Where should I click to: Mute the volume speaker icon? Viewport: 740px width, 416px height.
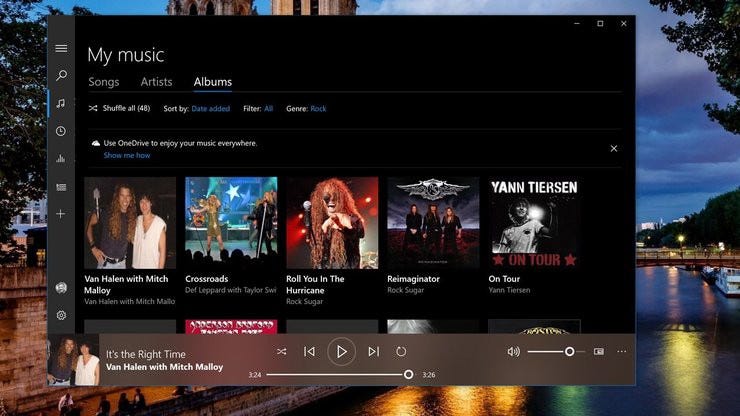(513, 351)
